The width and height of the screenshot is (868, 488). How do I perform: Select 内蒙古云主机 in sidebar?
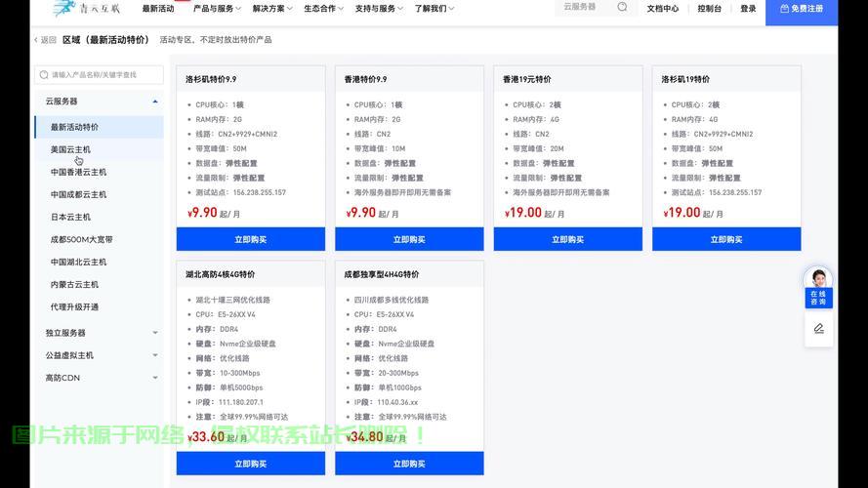[x=99, y=284]
